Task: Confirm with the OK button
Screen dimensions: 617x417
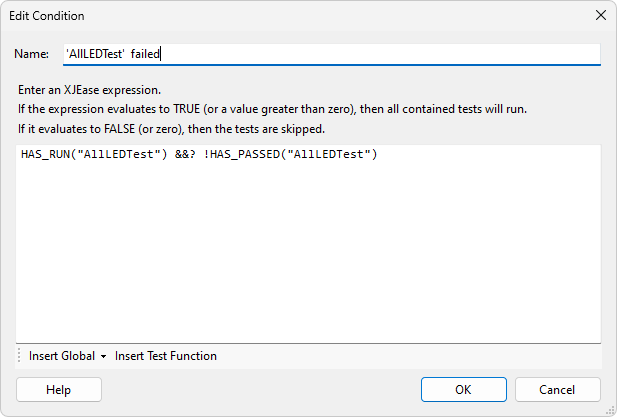Action: [463, 389]
